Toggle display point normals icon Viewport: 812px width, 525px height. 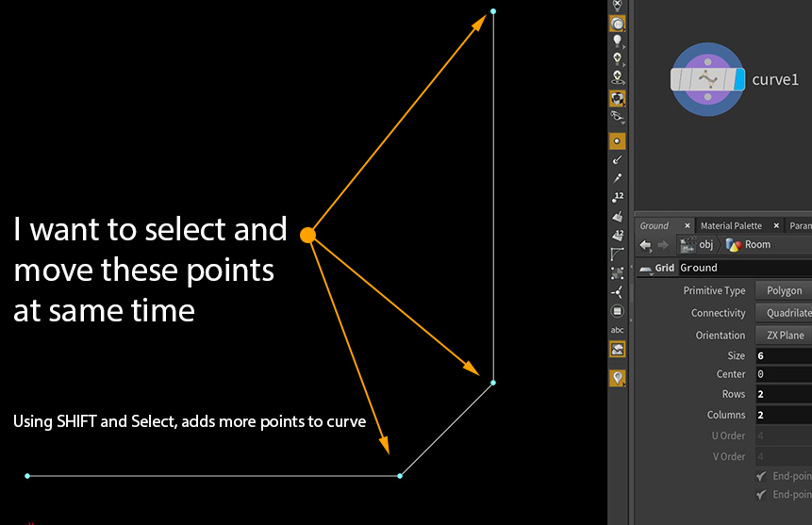(x=617, y=159)
